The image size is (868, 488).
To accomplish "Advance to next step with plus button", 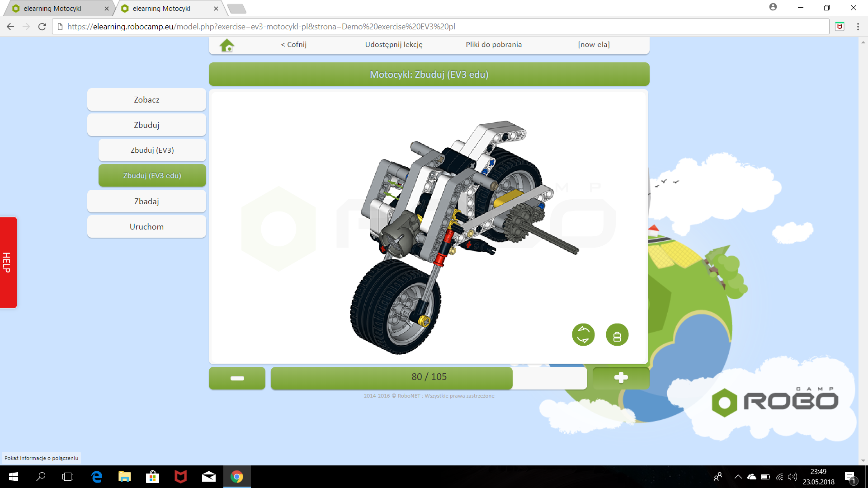I will (x=621, y=378).
